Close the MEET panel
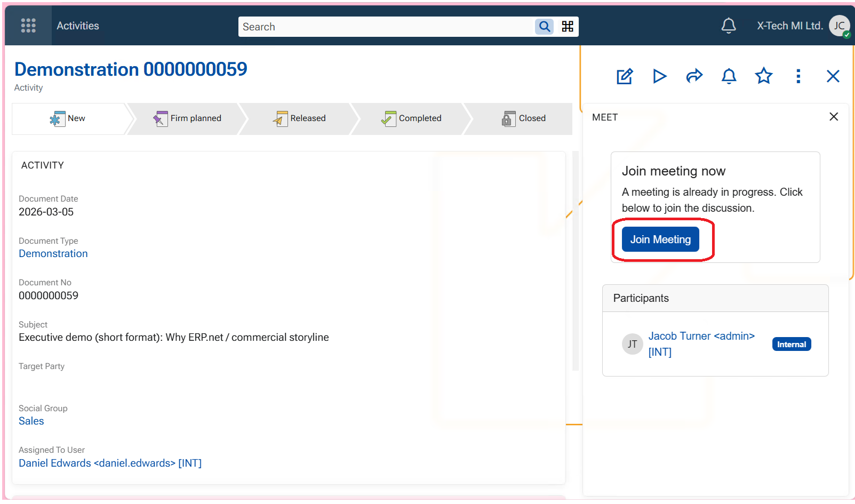Viewport: 855px width, 504px height. 834,117
